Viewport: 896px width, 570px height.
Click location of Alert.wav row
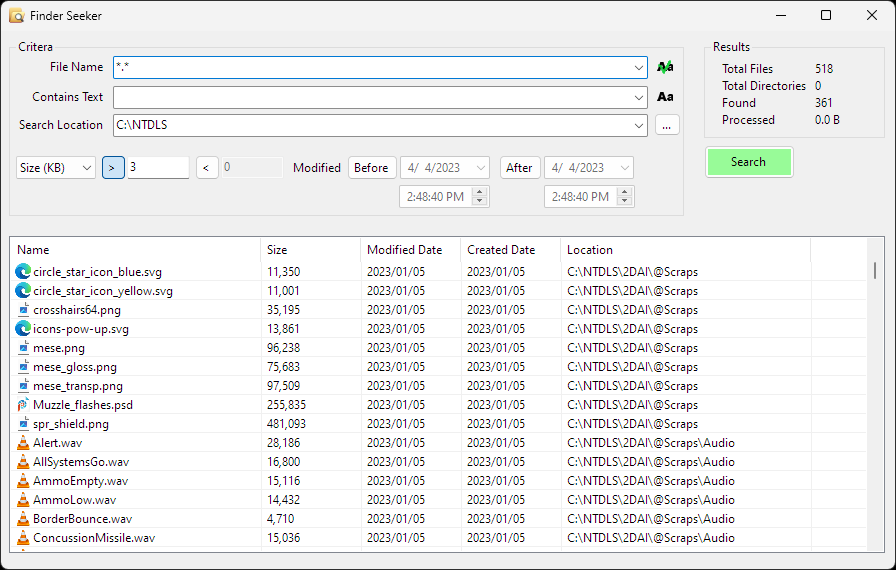(651, 443)
